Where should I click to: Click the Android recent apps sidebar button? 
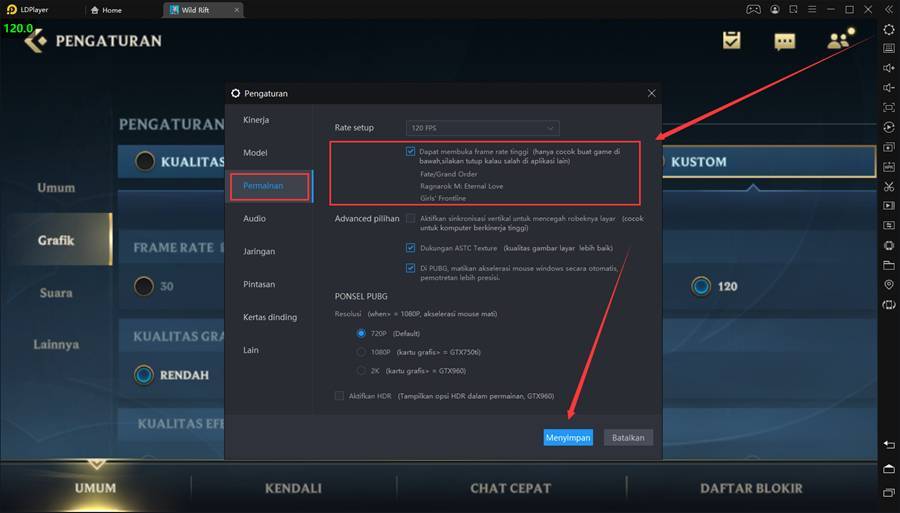[889, 492]
